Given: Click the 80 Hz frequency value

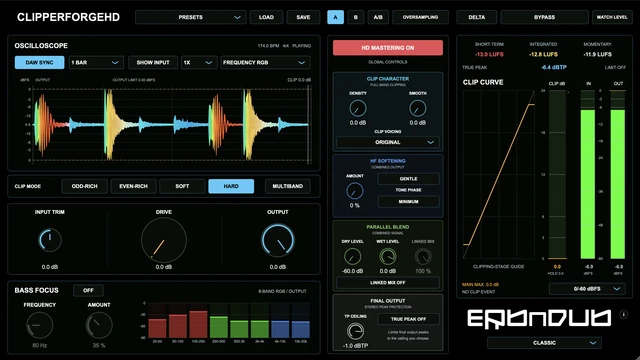Looking at the screenshot, I should click(x=40, y=345).
